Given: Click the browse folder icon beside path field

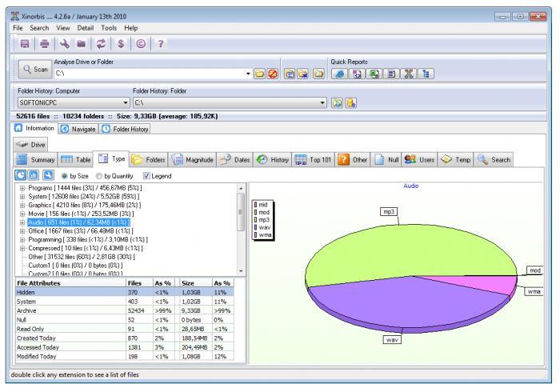Looking at the screenshot, I should 260,74.
